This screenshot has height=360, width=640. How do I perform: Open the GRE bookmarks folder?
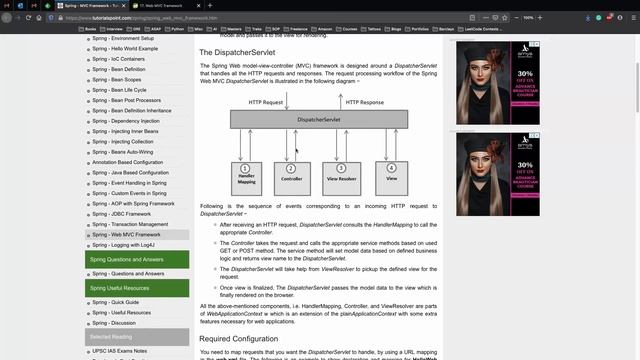tap(133, 29)
